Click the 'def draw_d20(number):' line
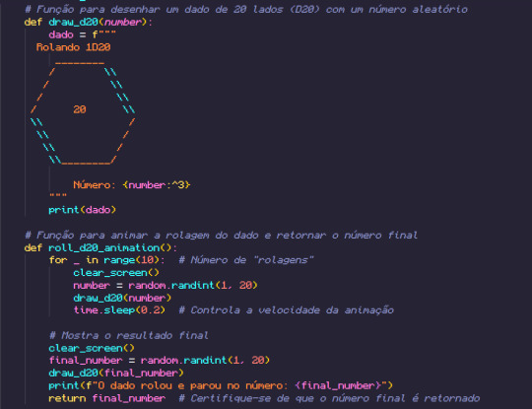This screenshot has width=532, height=409. pos(89,22)
